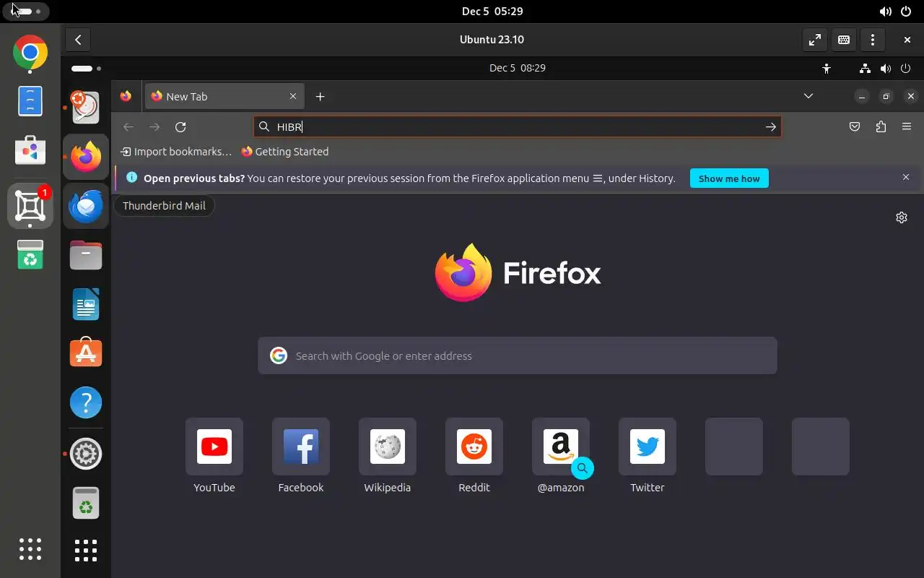Open the Firefox View pinned tab

[x=126, y=96]
